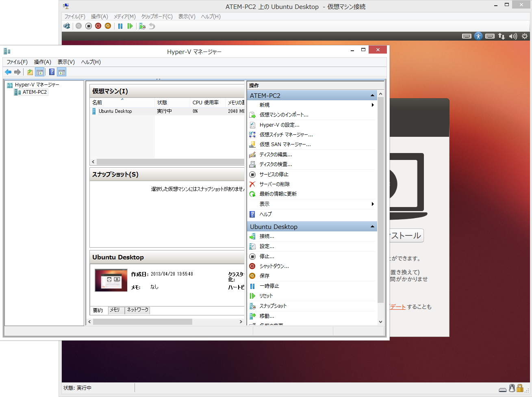Screen dimensions: 532x397
Task: Click blue back arrow in Hyper-V Manager toolbar
Action: [x=8, y=72]
